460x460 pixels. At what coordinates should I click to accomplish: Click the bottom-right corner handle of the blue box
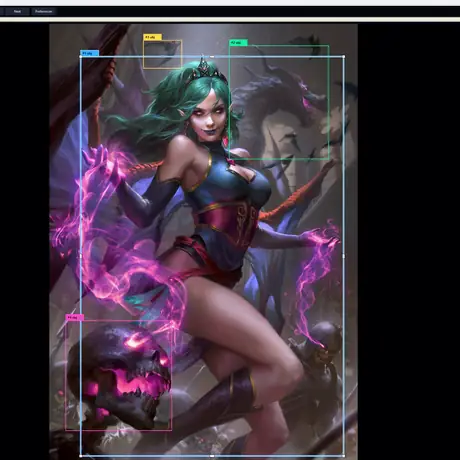click(x=344, y=456)
